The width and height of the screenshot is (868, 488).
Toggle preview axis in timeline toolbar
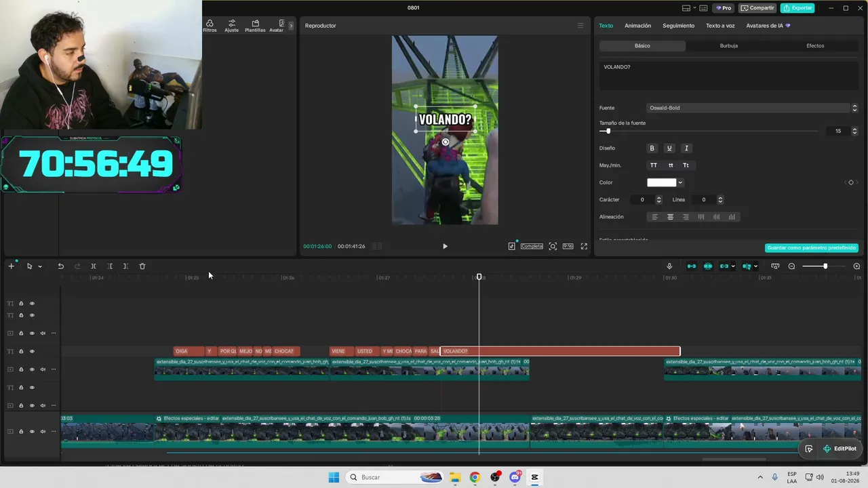tap(747, 266)
